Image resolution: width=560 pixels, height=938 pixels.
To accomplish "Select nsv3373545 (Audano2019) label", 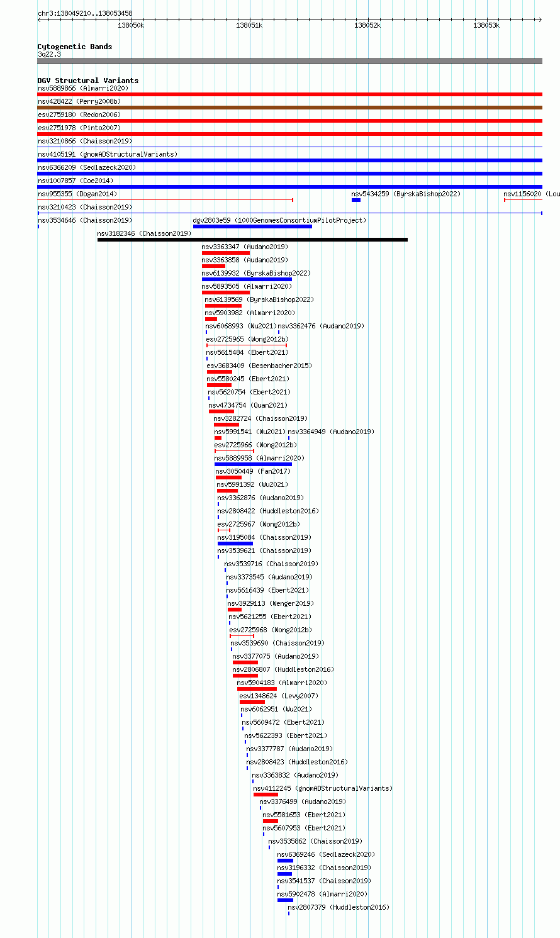I will click(269, 577).
